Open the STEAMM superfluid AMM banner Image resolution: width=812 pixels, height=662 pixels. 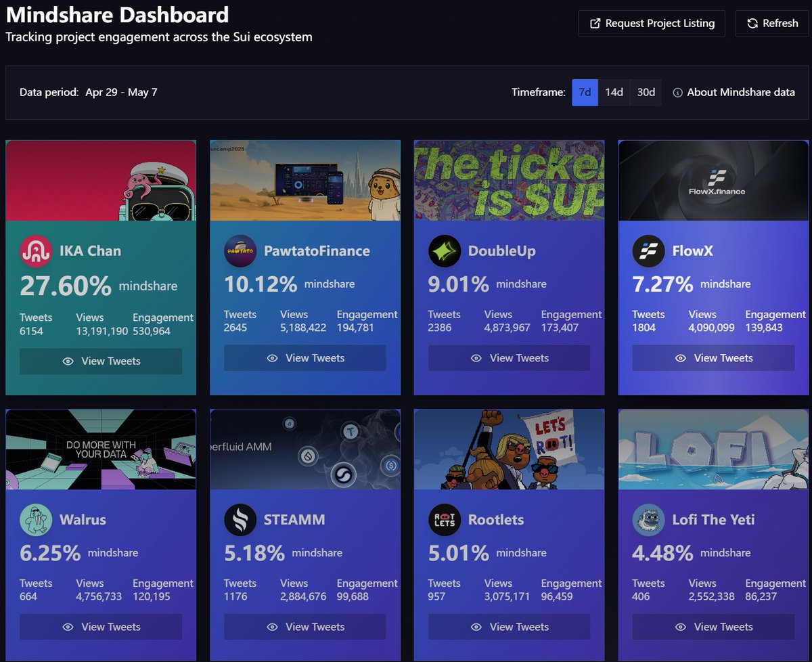click(305, 449)
